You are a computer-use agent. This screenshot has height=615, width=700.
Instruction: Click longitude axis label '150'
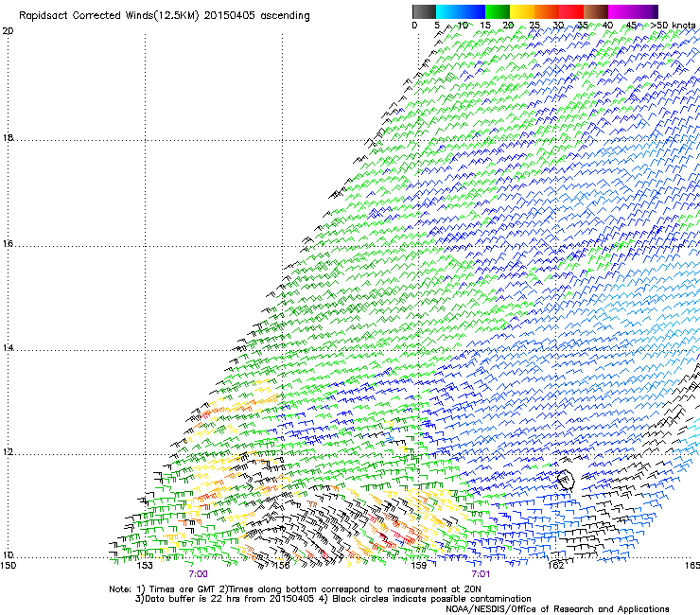8,566
